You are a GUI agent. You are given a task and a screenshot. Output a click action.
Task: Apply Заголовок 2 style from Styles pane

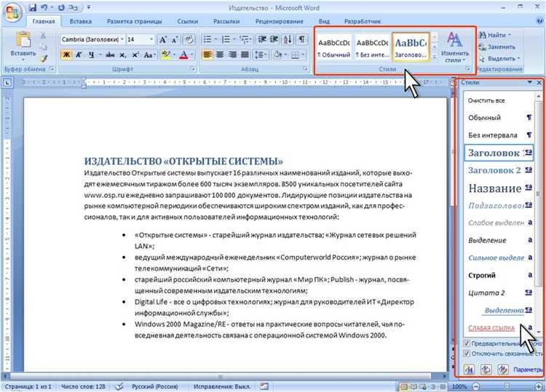click(499, 170)
